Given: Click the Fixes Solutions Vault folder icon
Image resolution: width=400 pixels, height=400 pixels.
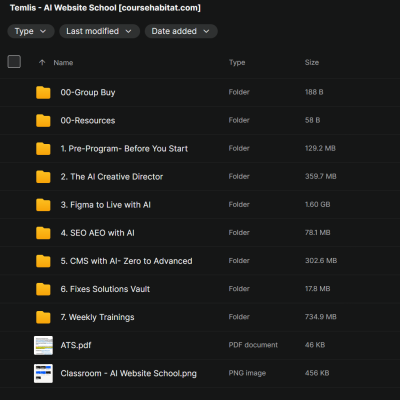Looking at the screenshot, I should pos(43,289).
